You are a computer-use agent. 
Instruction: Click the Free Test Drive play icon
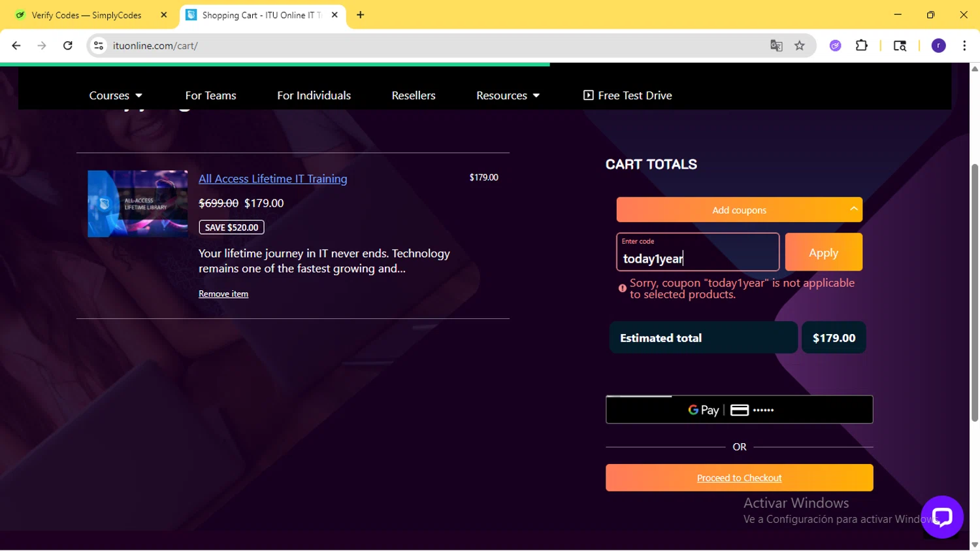click(x=588, y=95)
